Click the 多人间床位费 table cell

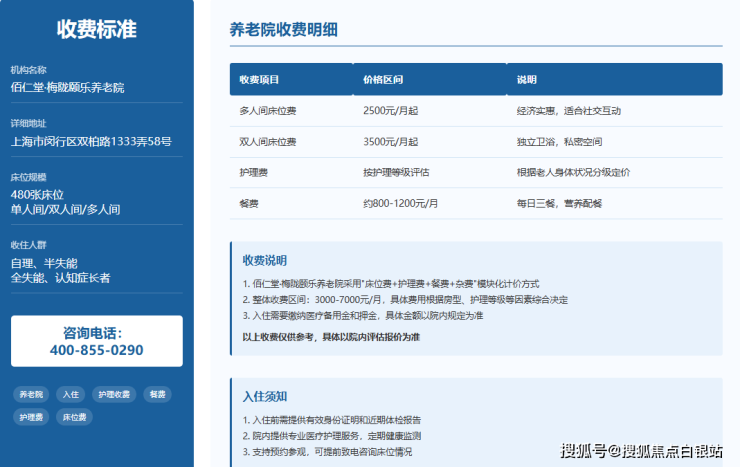point(268,111)
